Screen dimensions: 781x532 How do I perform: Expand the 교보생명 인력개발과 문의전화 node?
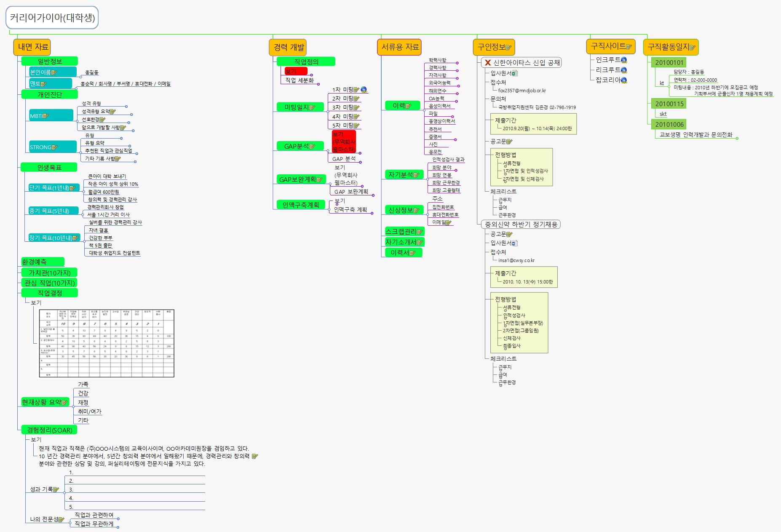[x=737, y=138]
